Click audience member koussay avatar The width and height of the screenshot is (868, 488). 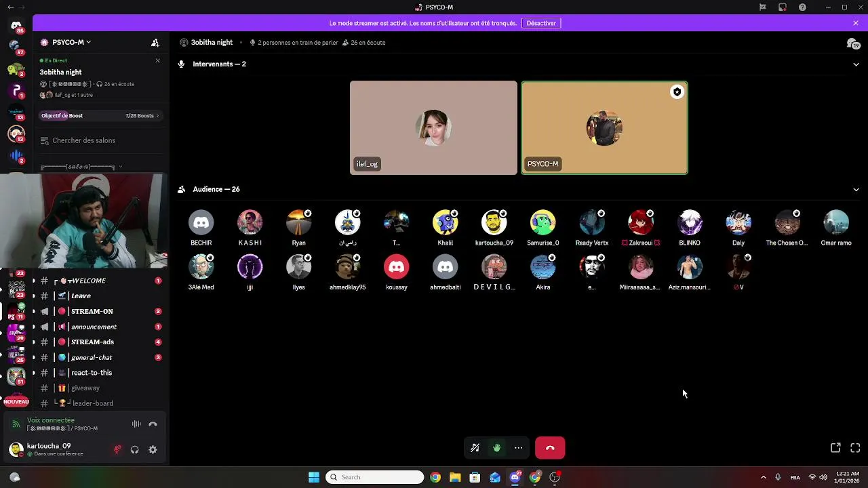coord(397,267)
